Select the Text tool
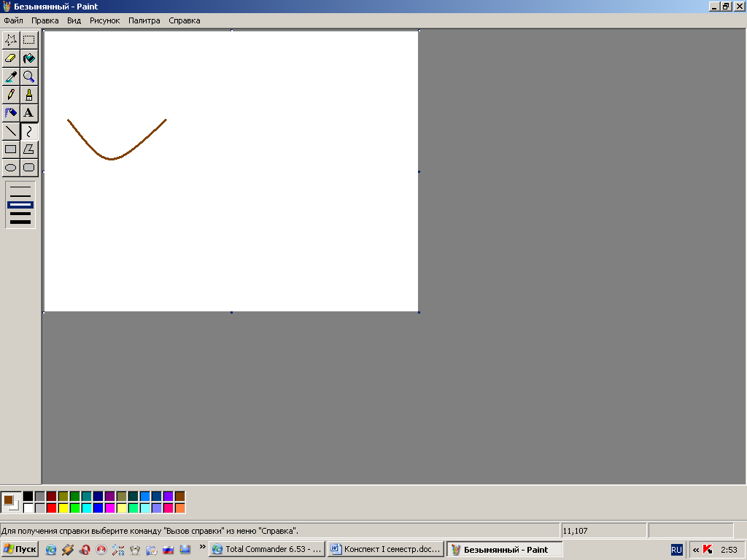 point(29,113)
